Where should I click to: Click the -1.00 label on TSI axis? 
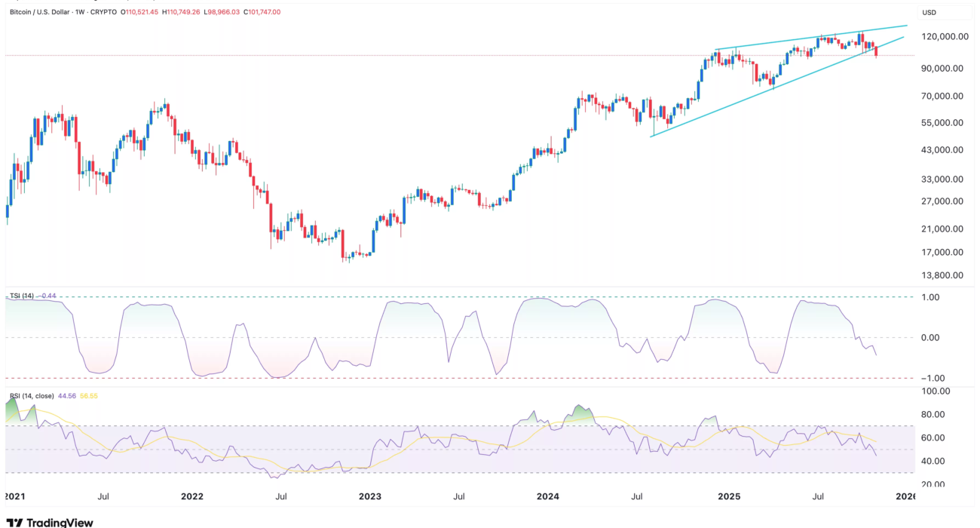pos(932,378)
